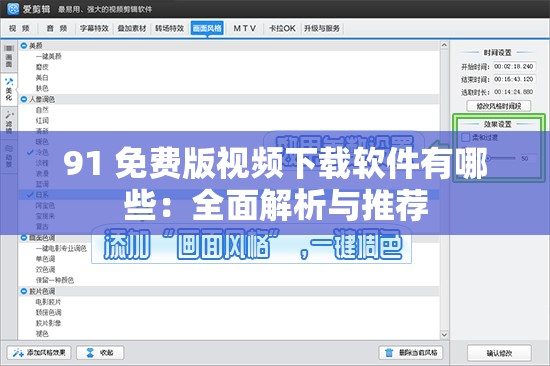Click the effect strength slider handle
The width and height of the screenshot is (550, 366).
(x=488, y=158)
